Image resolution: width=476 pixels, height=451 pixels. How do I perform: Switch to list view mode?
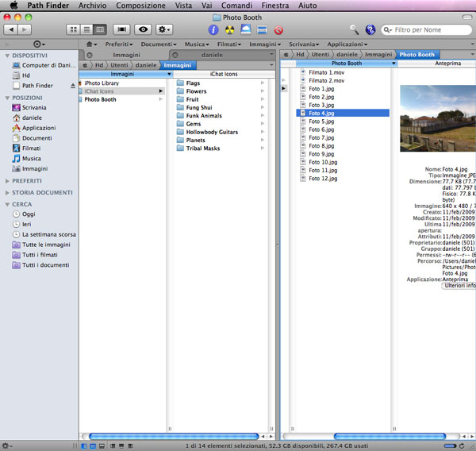pyautogui.click(x=86, y=29)
